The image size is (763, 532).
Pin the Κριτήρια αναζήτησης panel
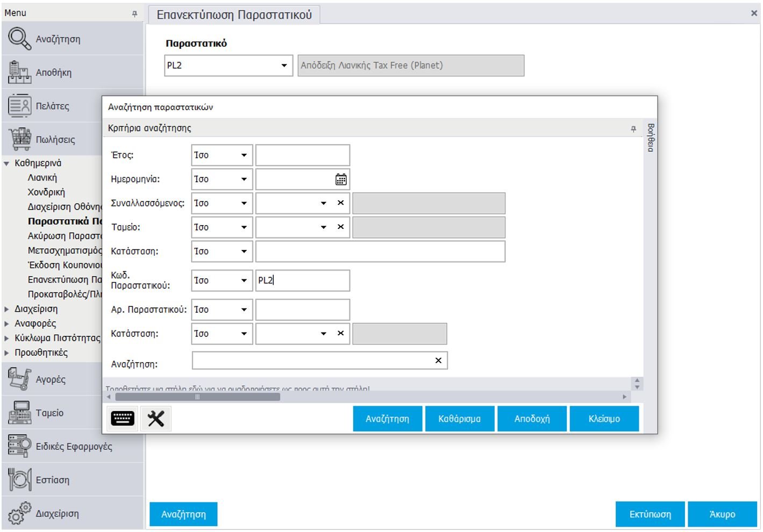pyautogui.click(x=633, y=128)
